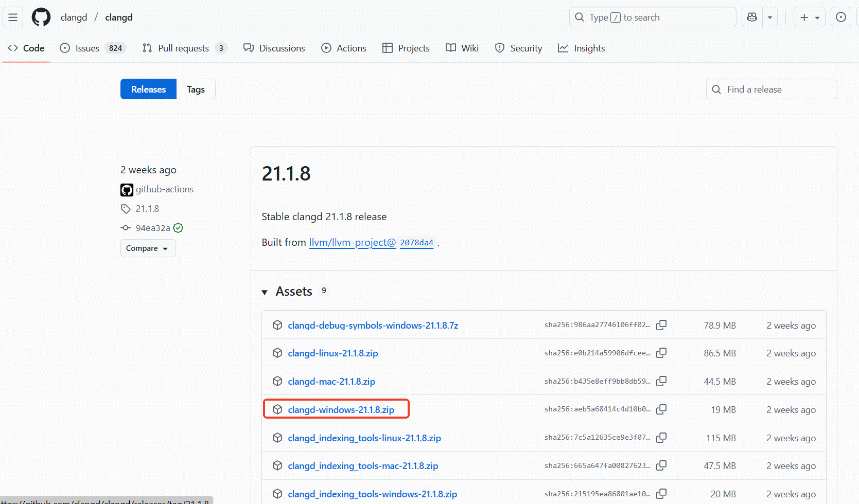This screenshot has width=859, height=504.
Task: Open the Insights tab
Action: pos(582,48)
